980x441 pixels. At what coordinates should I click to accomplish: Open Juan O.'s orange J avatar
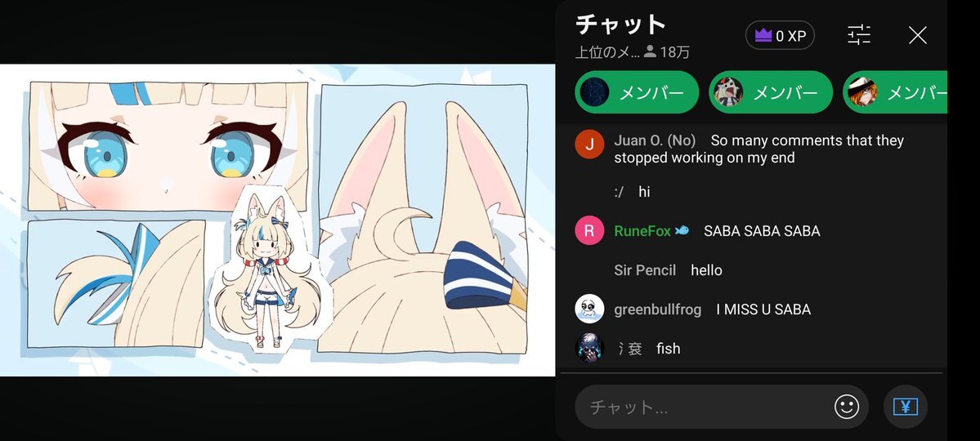[589, 145]
